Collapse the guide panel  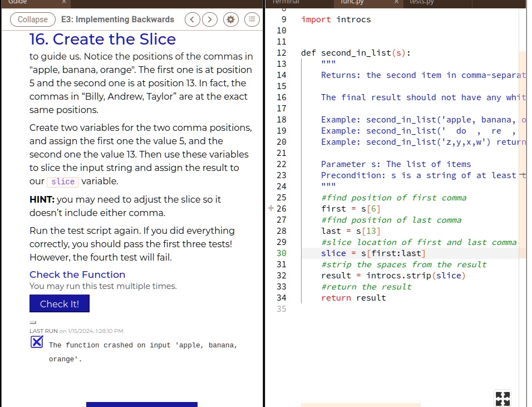tap(32, 19)
